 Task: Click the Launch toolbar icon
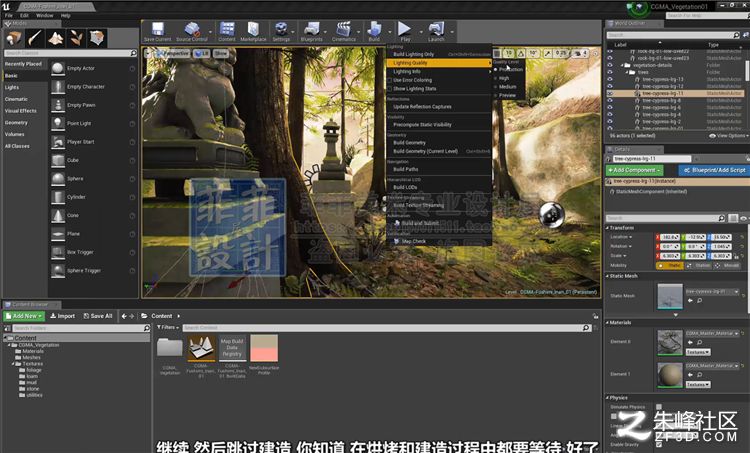[x=436, y=29]
